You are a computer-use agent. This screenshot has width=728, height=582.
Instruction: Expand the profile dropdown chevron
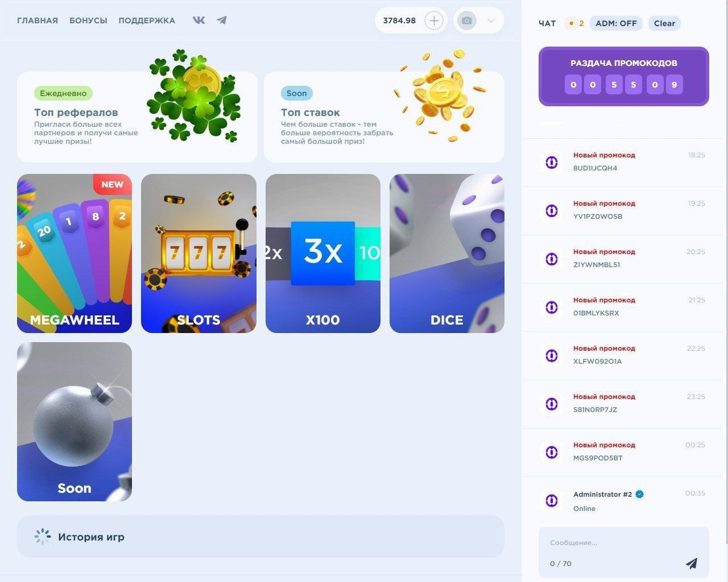point(491,20)
